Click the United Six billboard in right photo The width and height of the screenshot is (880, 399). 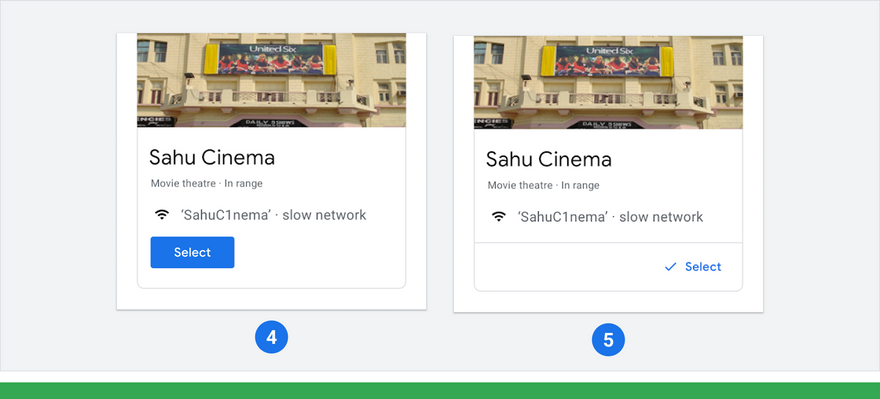(x=607, y=61)
